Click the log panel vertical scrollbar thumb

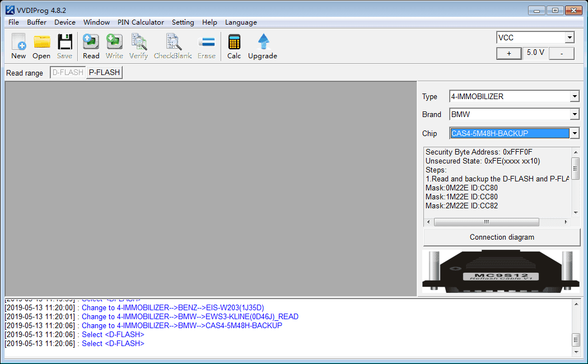click(x=576, y=339)
